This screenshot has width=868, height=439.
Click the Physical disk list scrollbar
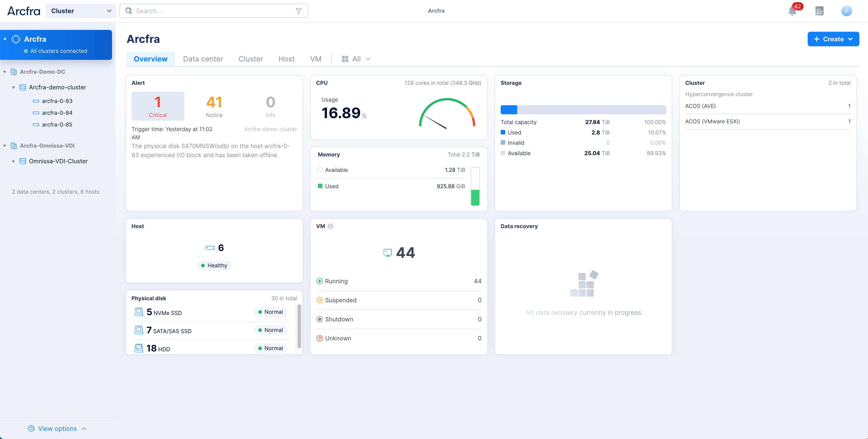point(299,326)
